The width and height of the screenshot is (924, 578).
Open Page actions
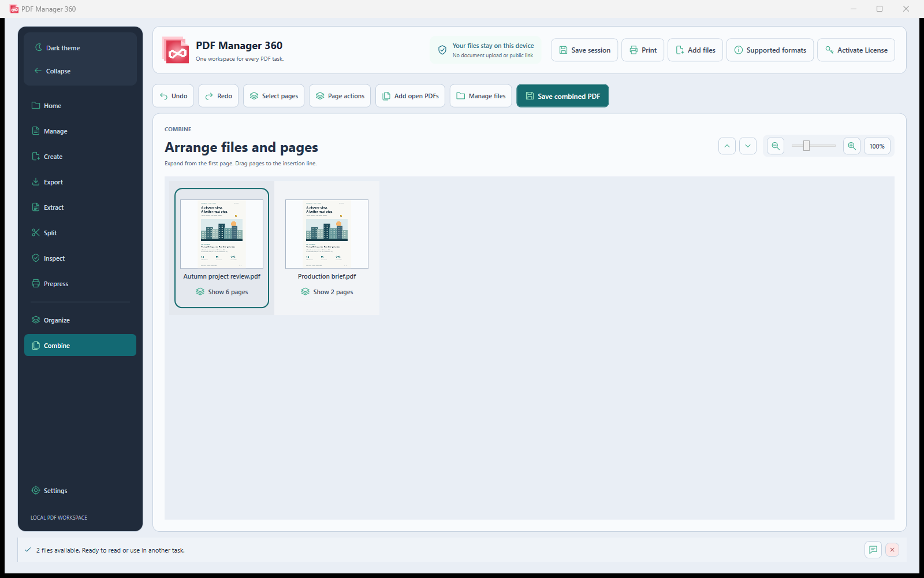pyautogui.click(x=340, y=96)
